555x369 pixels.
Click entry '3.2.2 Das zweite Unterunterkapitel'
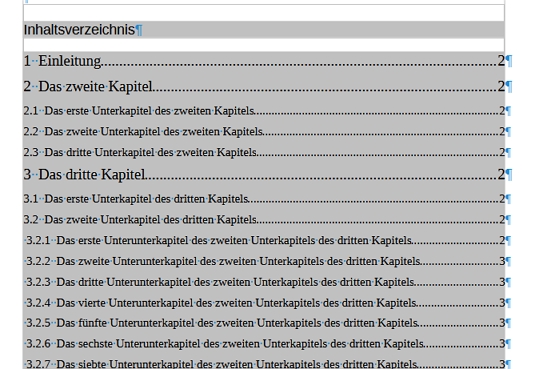(x=265, y=261)
